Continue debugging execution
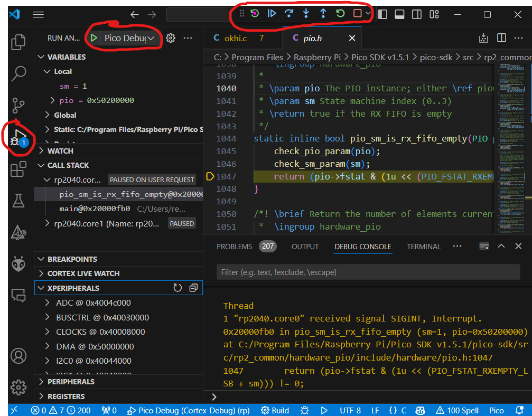Viewport: 532px width, 416px height. (272, 14)
